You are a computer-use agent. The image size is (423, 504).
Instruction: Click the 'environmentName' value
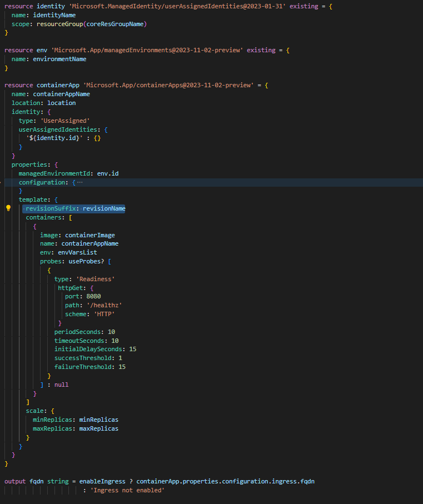pyautogui.click(x=59, y=59)
